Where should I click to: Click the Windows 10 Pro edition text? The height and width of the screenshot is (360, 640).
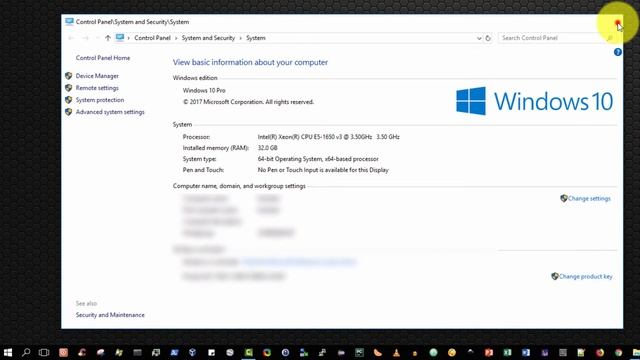204,90
